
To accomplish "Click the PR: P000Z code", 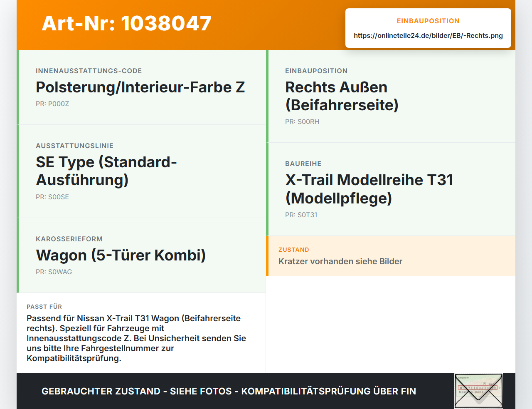I will click(x=52, y=104).
